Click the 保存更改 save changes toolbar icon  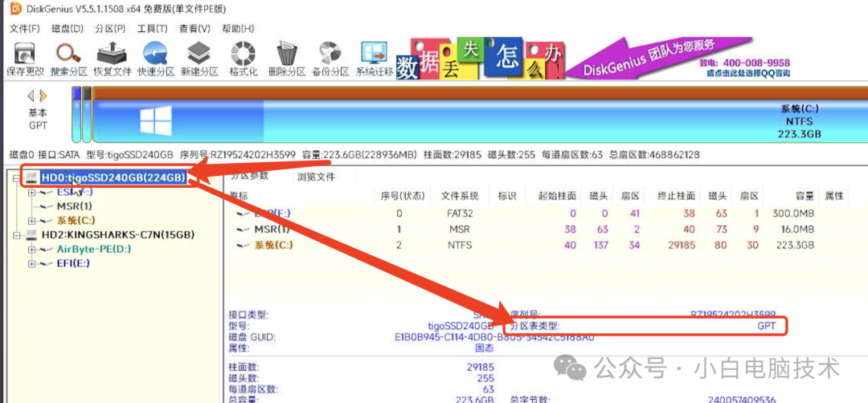pyautogui.click(x=25, y=59)
